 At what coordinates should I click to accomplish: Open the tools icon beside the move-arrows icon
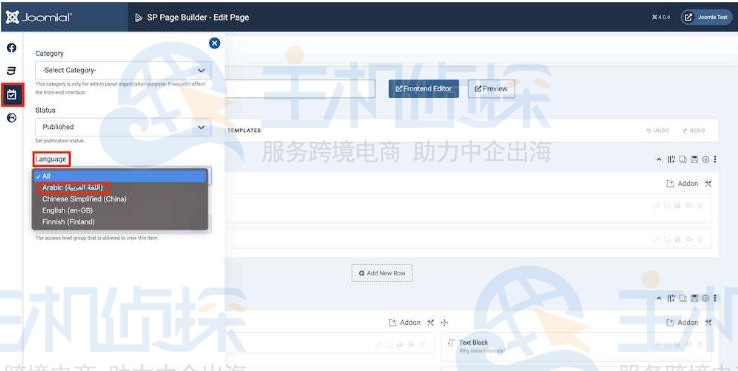pyautogui.click(x=431, y=323)
